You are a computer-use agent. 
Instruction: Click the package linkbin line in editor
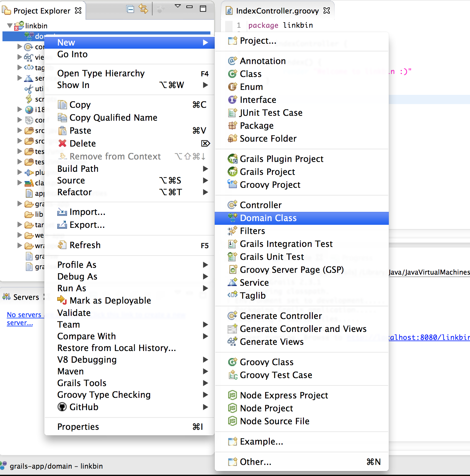click(x=280, y=25)
